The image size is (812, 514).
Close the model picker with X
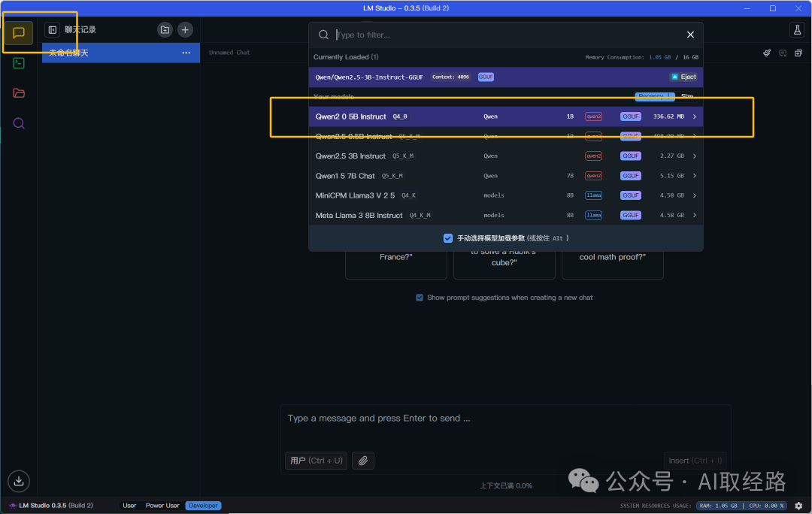pos(690,35)
